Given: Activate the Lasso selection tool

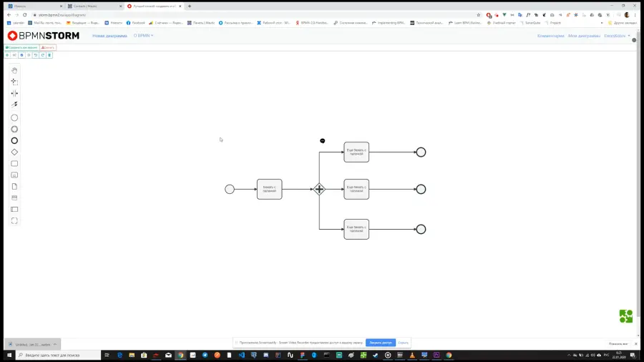Looking at the screenshot, I should [x=14, y=82].
